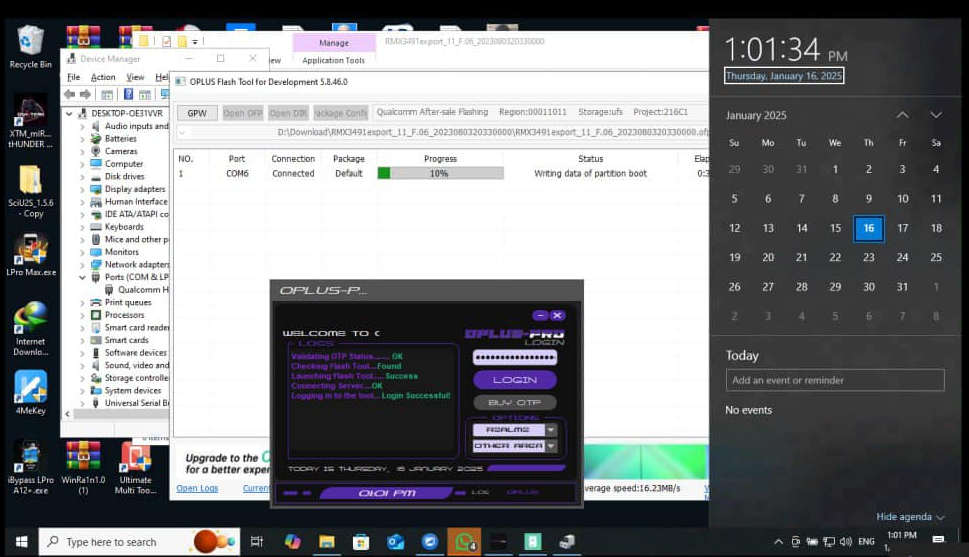This screenshot has width=969, height=557.
Task: Open the Ultimate Multi Tool desktop shortcut
Action: (x=135, y=467)
